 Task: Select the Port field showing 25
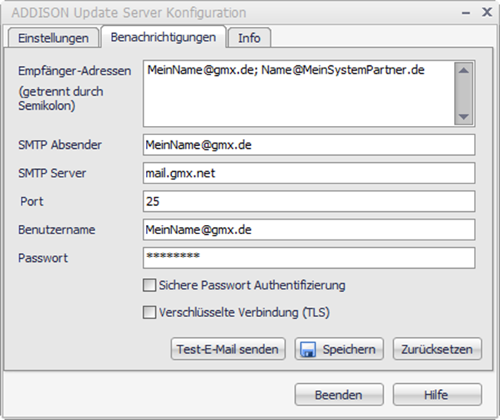coord(309,201)
